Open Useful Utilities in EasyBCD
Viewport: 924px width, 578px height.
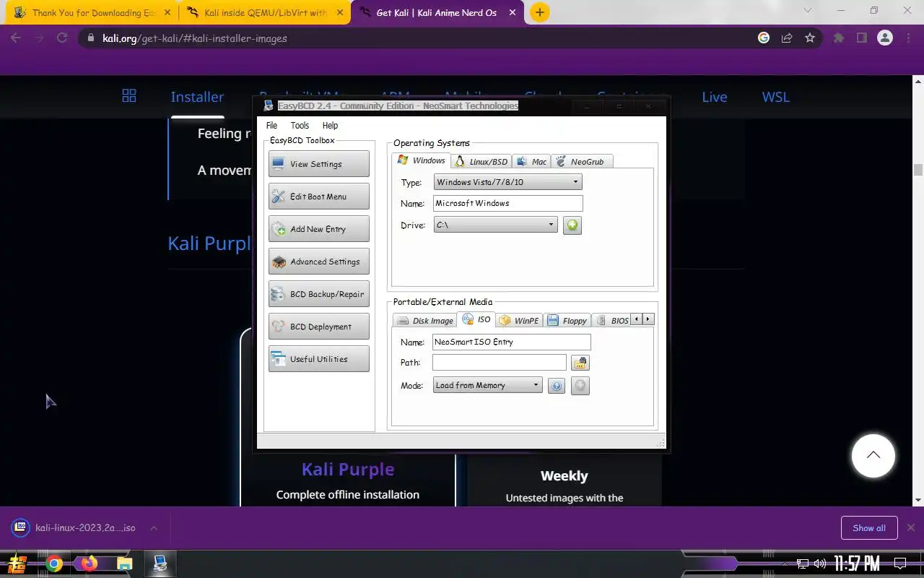[x=318, y=359]
